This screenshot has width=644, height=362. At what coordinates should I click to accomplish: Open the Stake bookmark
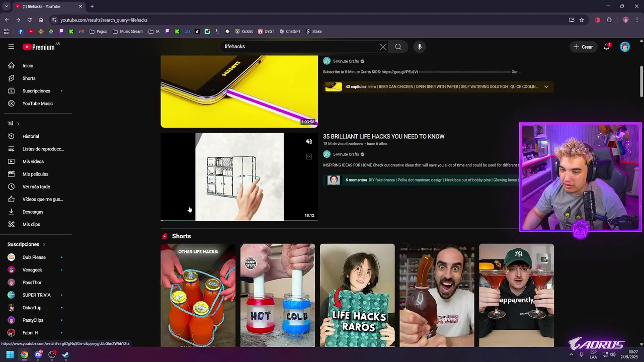coord(313,31)
